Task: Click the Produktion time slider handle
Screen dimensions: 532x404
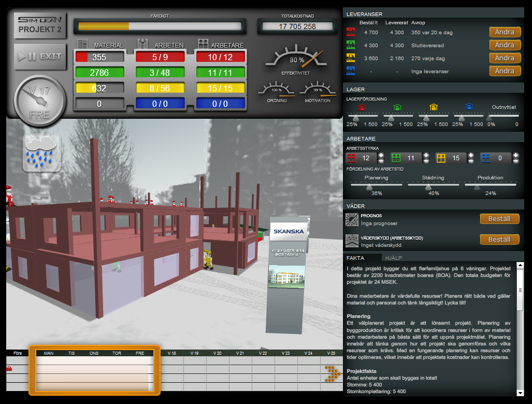Action: (477, 187)
